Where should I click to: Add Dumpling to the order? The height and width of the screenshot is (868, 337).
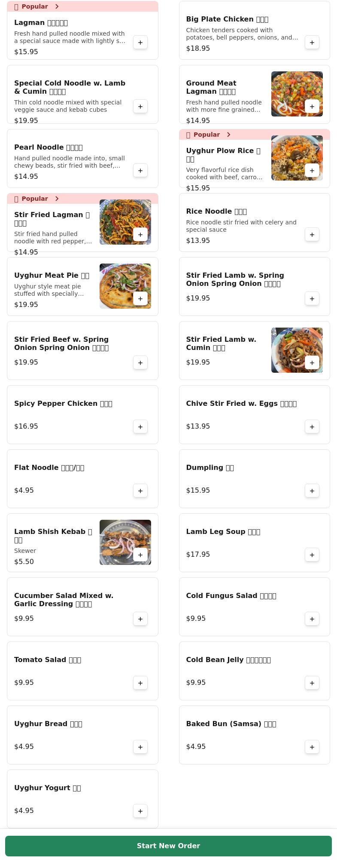point(312,491)
